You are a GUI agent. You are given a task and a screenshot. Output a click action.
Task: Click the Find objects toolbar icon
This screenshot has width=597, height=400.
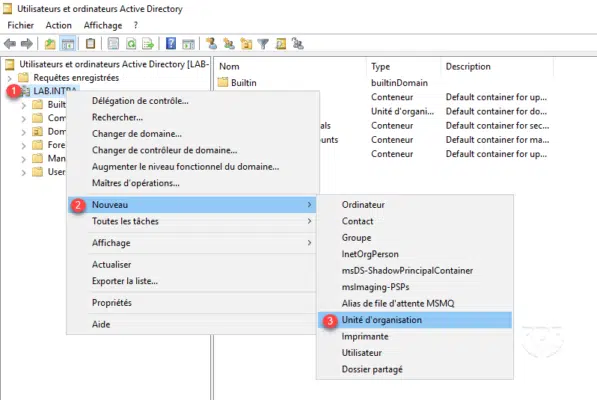[281, 44]
